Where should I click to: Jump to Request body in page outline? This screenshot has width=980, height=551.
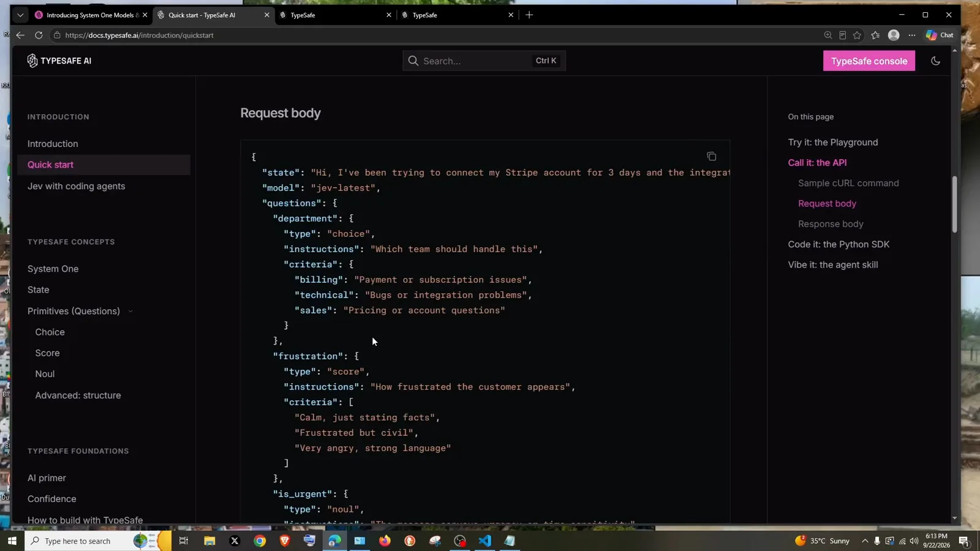pyautogui.click(x=827, y=203)
